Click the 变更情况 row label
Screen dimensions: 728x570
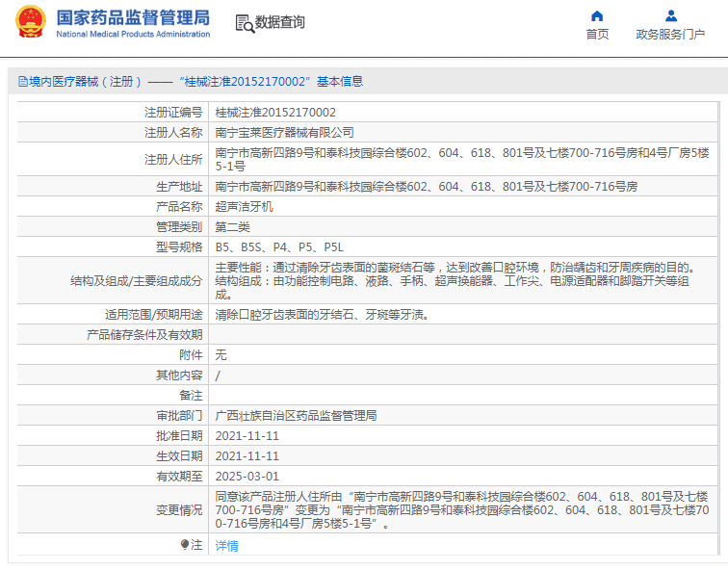[179, 510]
